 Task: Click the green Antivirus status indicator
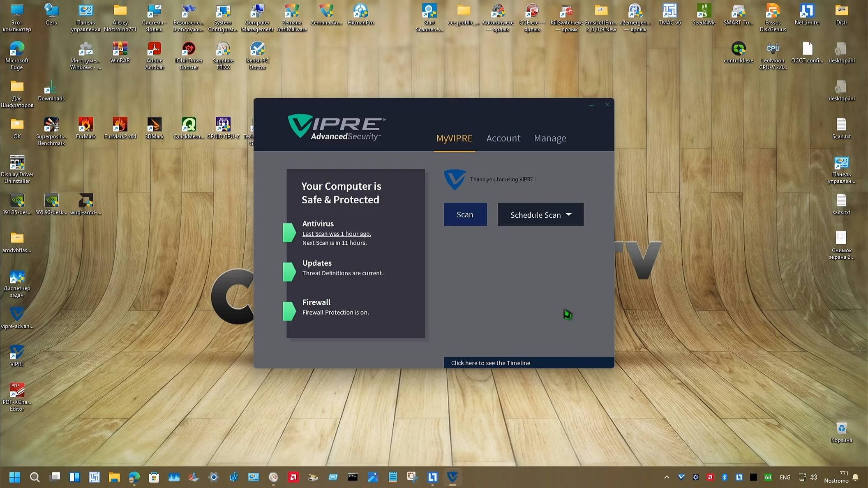289,232
